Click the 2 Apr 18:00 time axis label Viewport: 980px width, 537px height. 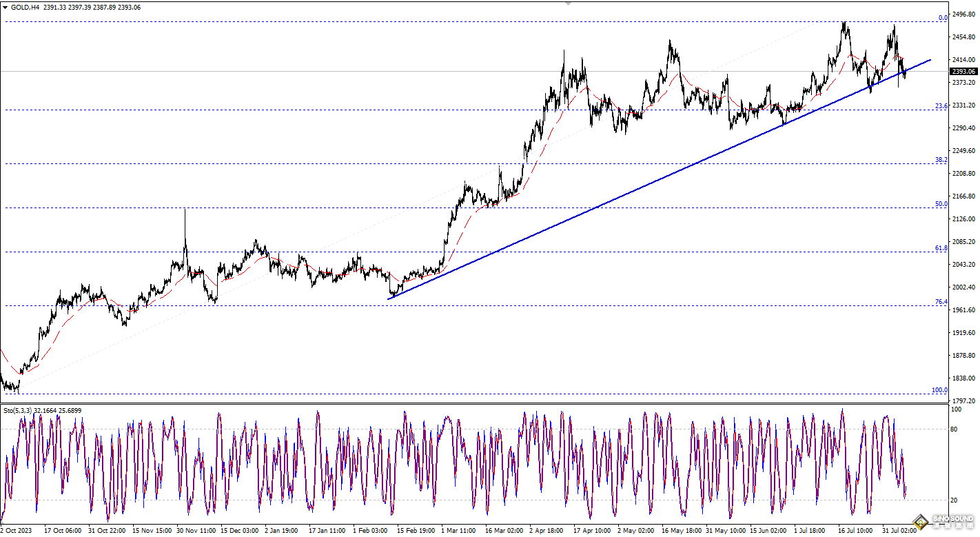pyautogui.click(x=545, y=531)
